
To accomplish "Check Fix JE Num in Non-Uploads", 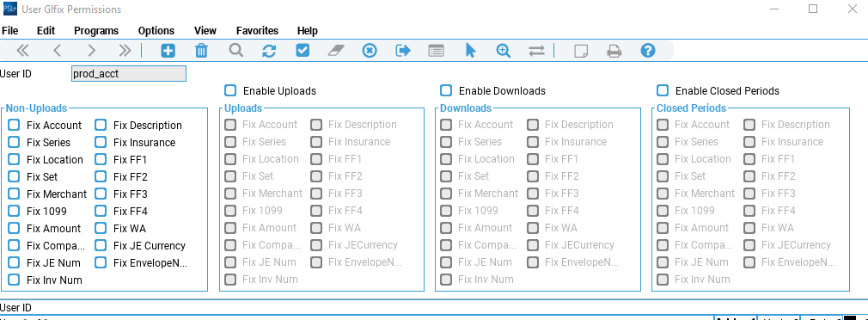I will coord(14,262).
